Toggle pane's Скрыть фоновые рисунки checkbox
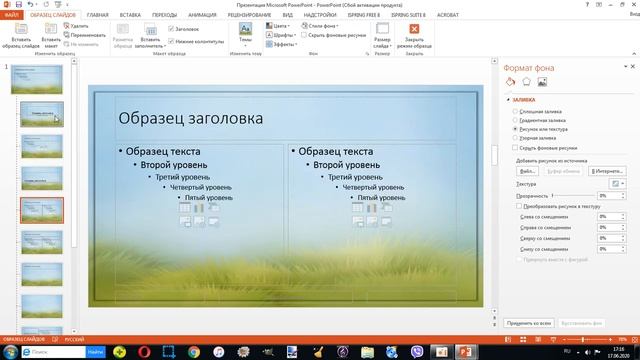 [x=515, y=148]
